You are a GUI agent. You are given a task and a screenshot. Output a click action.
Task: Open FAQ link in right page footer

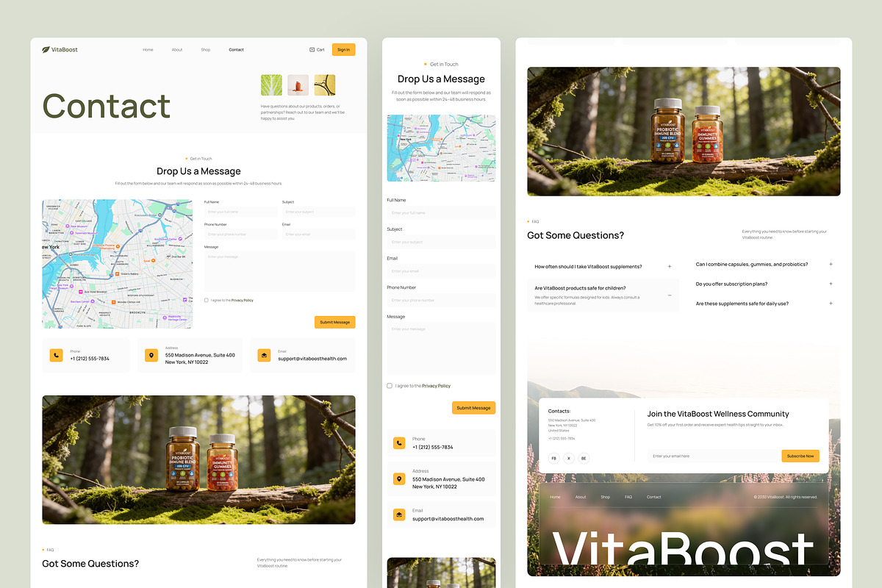coord(628,497)
